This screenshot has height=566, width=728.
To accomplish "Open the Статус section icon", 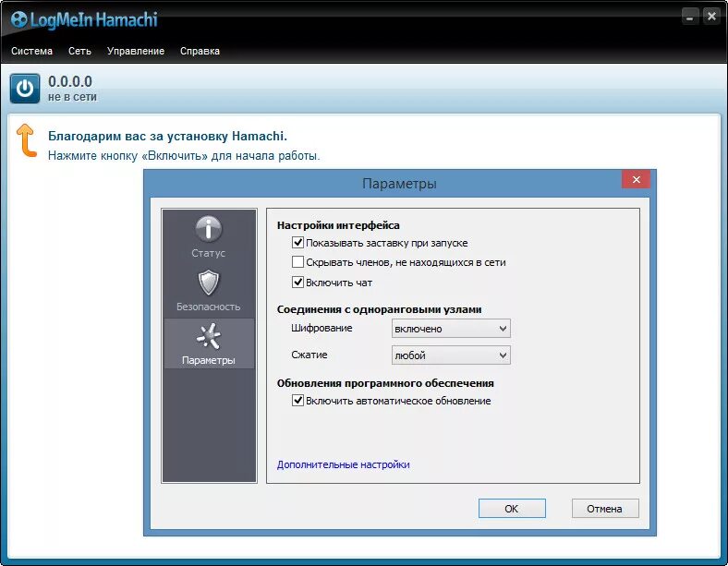I will click(x=209, y=229).
